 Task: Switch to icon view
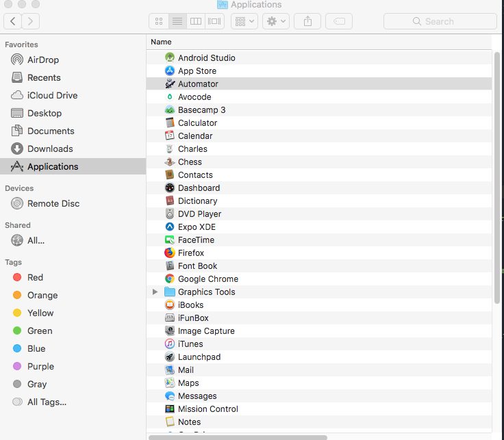(x=159, y=21)
